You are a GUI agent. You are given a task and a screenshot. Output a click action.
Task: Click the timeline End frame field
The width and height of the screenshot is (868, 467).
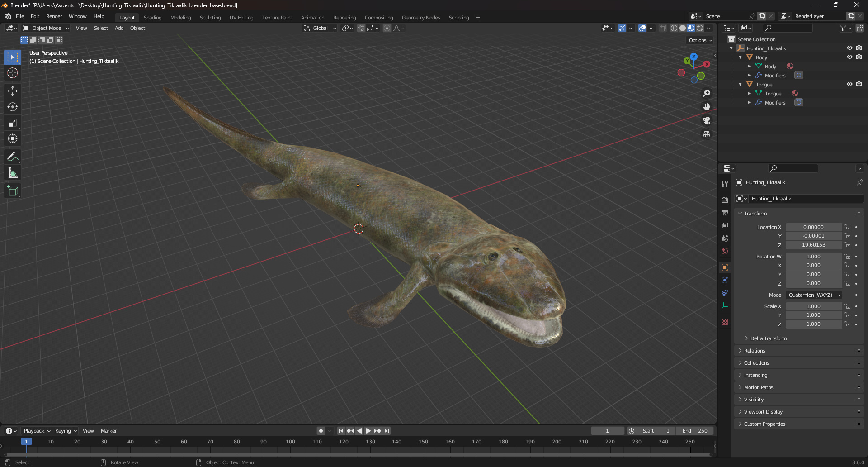[x=695, y=431]
